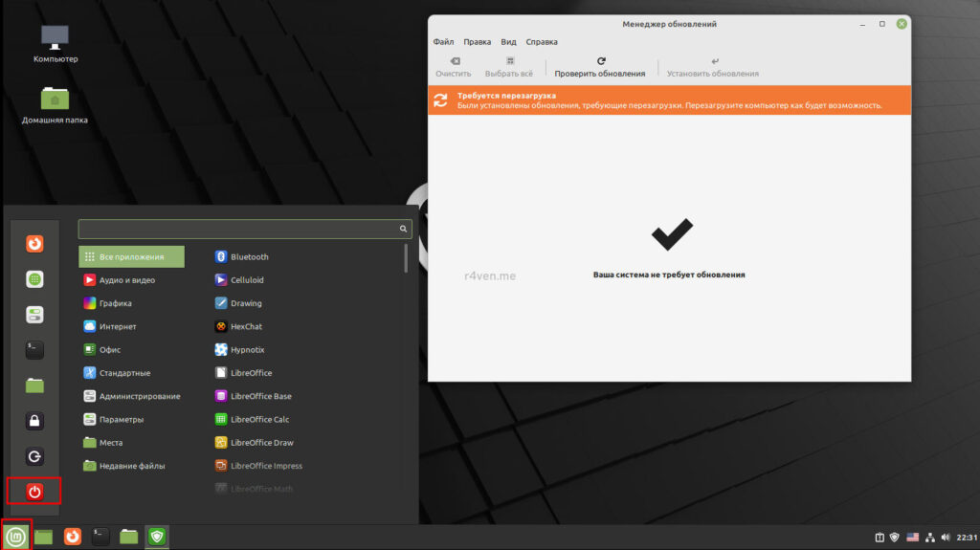Open Firefox from the menu favorites sidebar
The image size is (980, 550).
pos(34,244)
